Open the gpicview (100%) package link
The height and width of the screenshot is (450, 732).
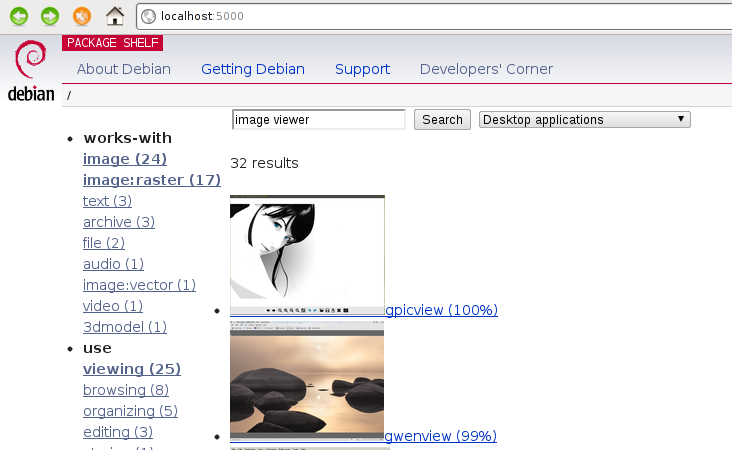[x=442, y=310]
